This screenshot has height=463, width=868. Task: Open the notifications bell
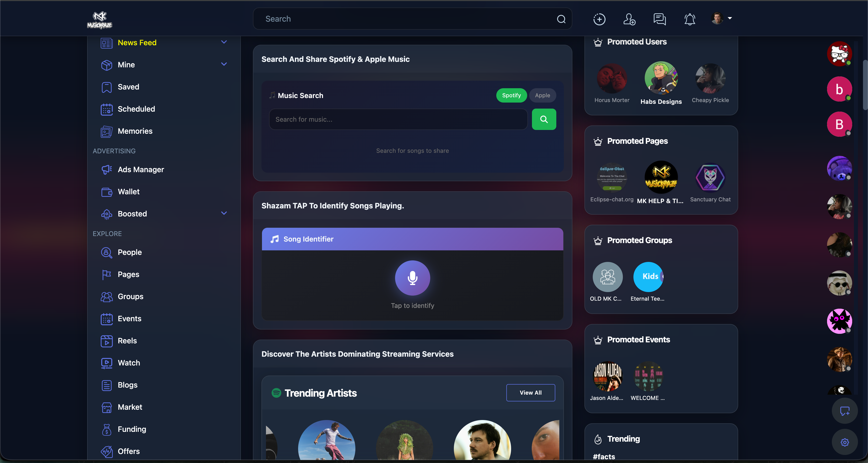pyautogui.click(x=689, y=19)
